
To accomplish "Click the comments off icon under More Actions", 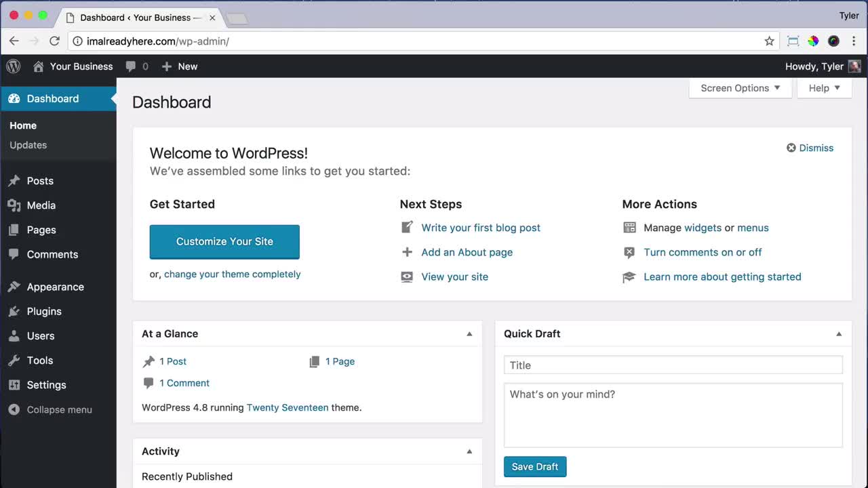I will (629, 252).
